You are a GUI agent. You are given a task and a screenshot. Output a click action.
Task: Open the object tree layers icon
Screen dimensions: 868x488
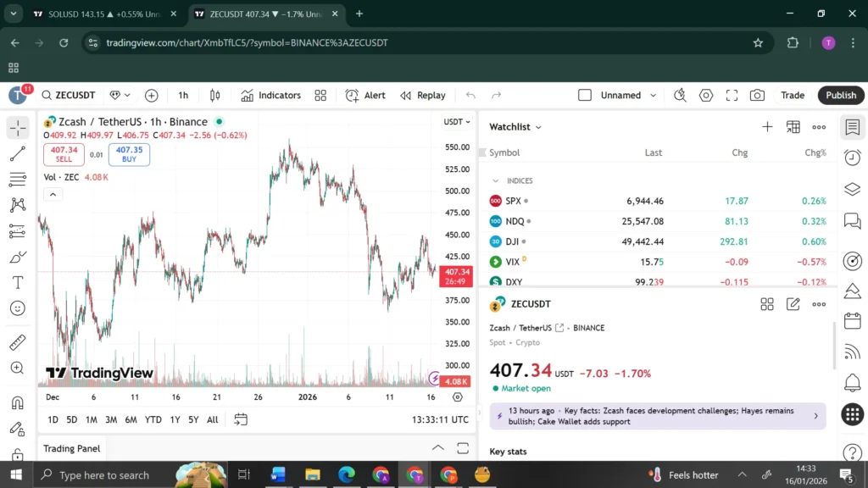(x=853, y=189)
